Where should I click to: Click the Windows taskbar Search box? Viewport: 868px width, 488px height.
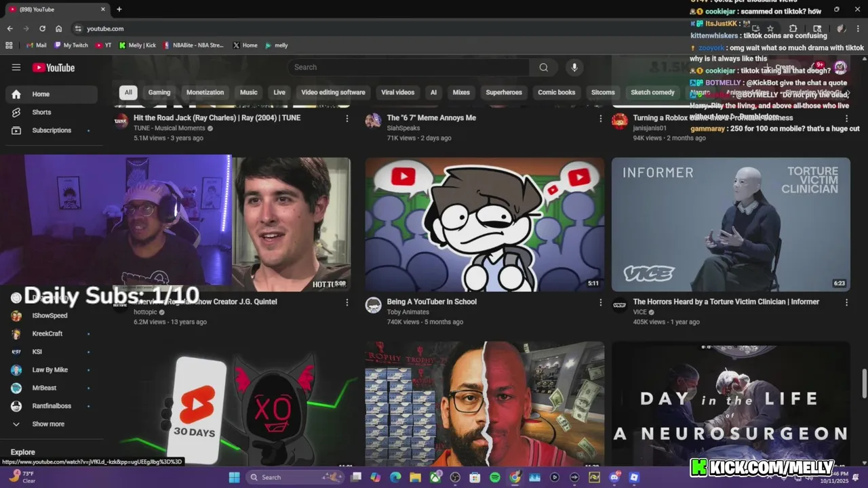(x=295, y=477)
